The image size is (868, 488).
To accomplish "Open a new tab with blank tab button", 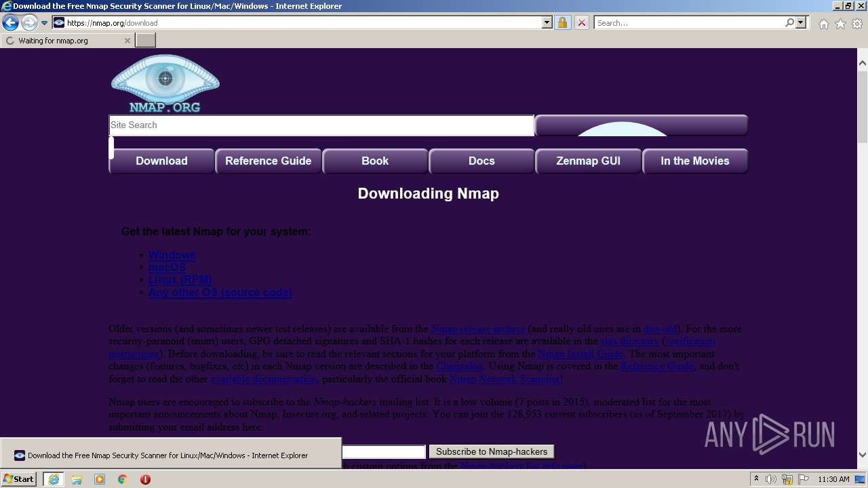I will pyautogui.click(x=145, y=41).
